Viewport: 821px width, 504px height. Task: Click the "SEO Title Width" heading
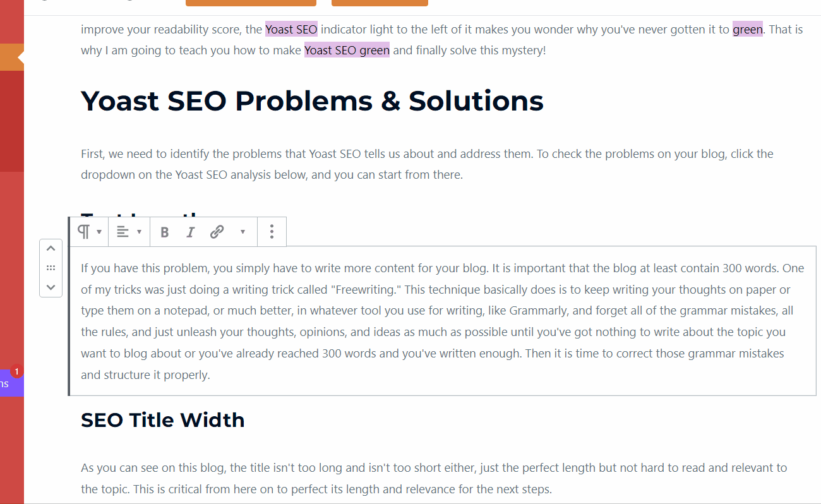[163, 420]
